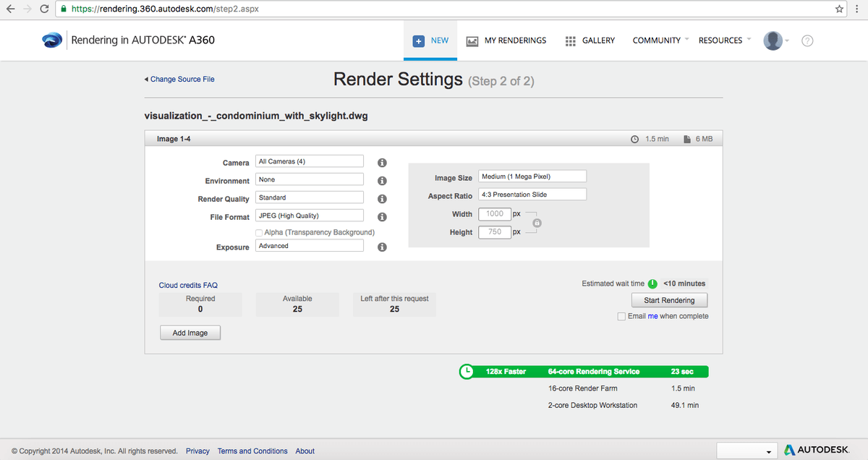Screen dimensions: 868x460
Task: Check Email me when complete
Action: [x=621, y=316]
